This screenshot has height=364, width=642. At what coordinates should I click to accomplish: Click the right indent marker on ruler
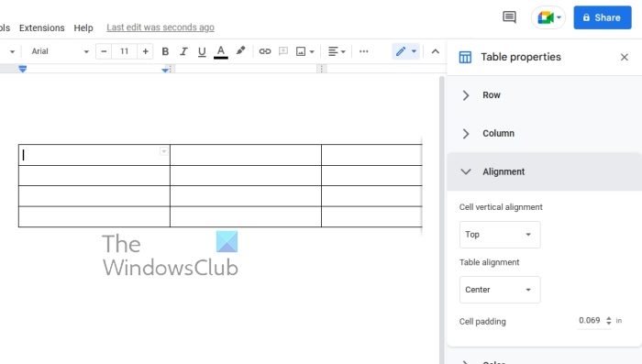point(165,70)
